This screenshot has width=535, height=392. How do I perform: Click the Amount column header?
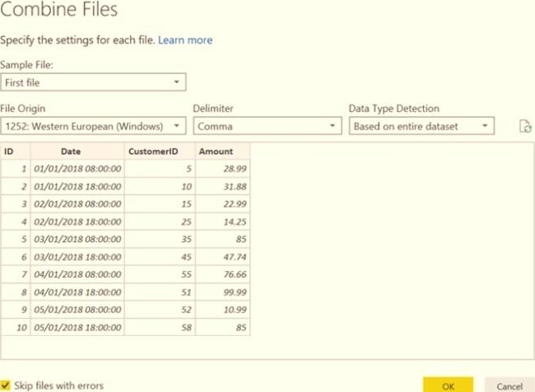click(x=221, y=151)
